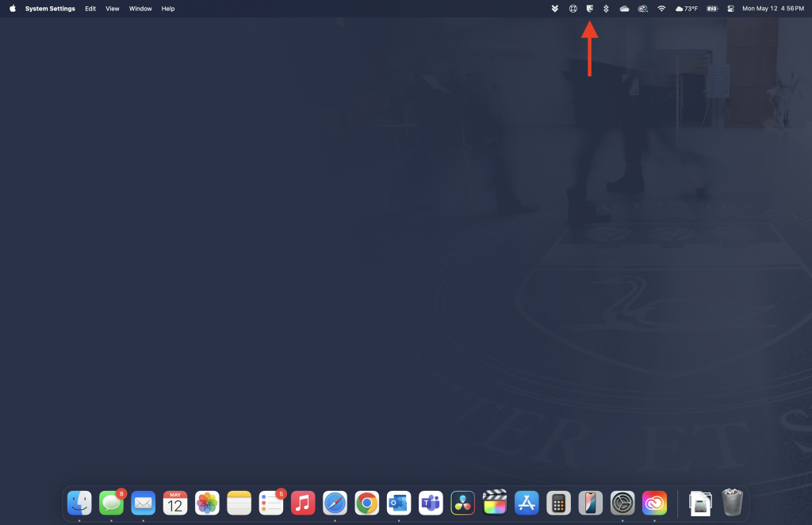The width and height of the screenshot is (812, 525).
Task: Launch Microsoft Outlook from the Dock
Action: coord(398,503)
